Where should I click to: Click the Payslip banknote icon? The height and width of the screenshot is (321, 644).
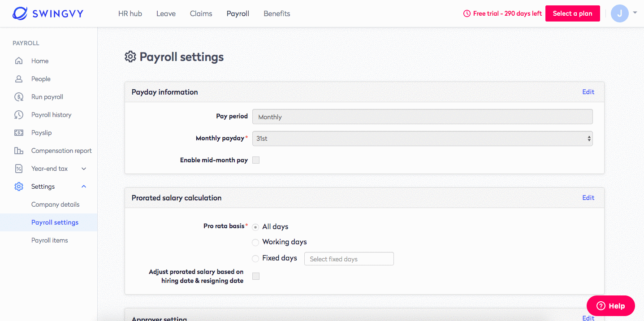pos(19,133)
